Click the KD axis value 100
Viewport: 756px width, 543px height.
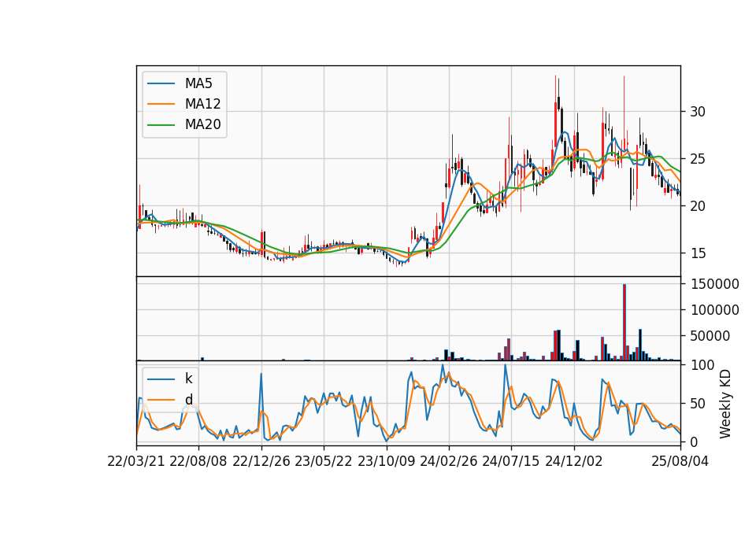[702, 365]
